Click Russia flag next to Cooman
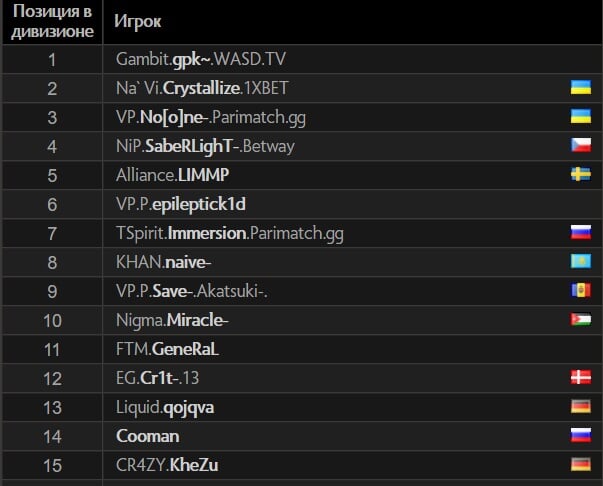This screenshot has height=486, width=603. tap(581, 435)
